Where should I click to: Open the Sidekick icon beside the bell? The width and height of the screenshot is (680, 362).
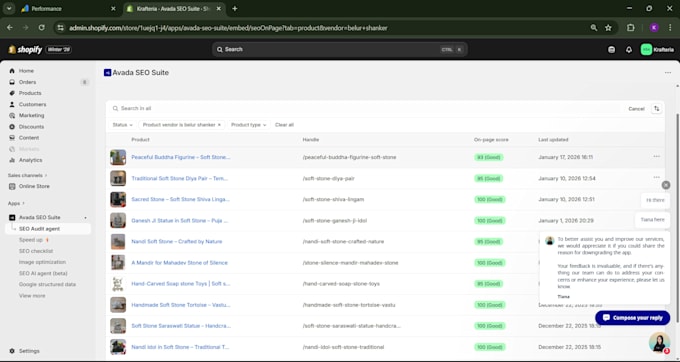(611, 49)
